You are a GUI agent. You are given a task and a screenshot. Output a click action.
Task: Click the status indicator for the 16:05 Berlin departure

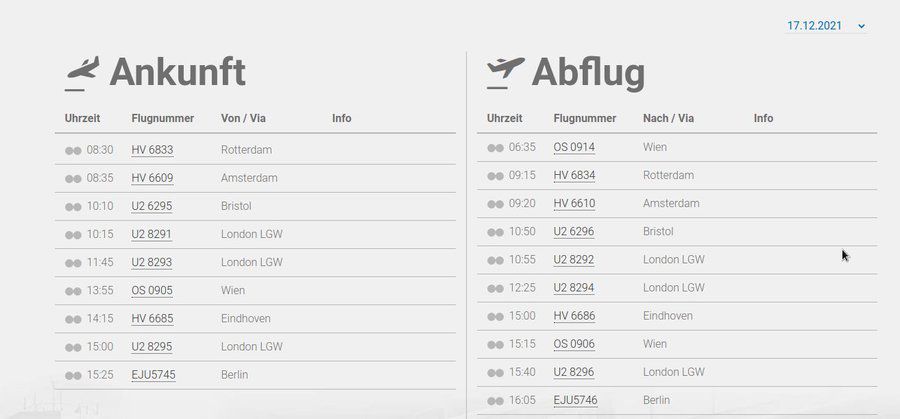(x=495, y=401)
